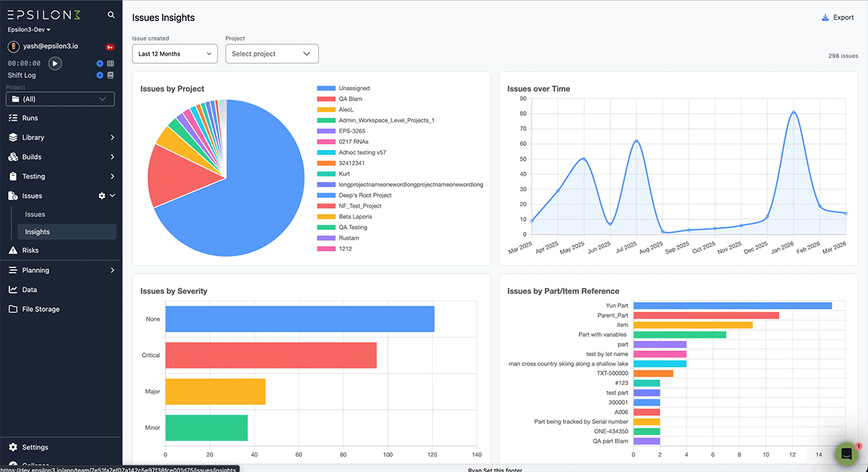868x472 pixels.
Task: Click the Export button
Action: coord(838,17)
